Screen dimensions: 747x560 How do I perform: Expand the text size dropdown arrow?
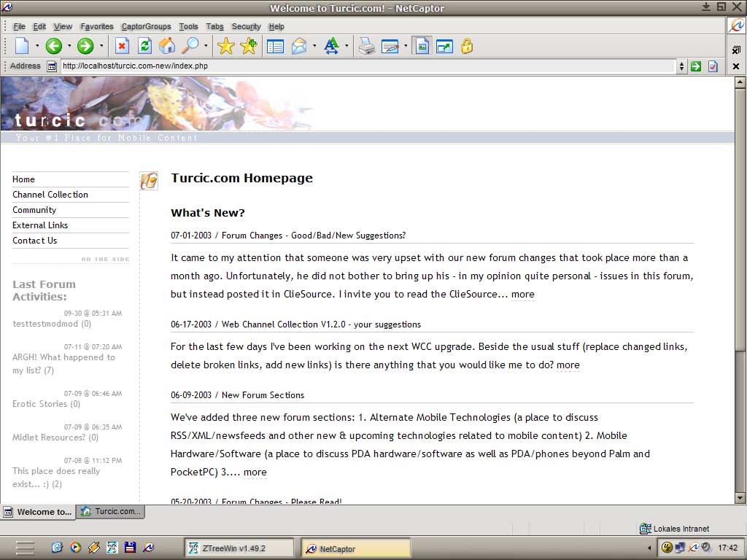point(347,46)
